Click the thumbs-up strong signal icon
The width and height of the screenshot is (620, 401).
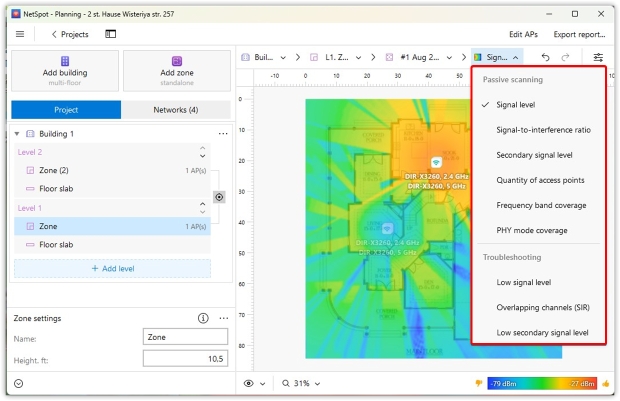(x=605, y=383)
